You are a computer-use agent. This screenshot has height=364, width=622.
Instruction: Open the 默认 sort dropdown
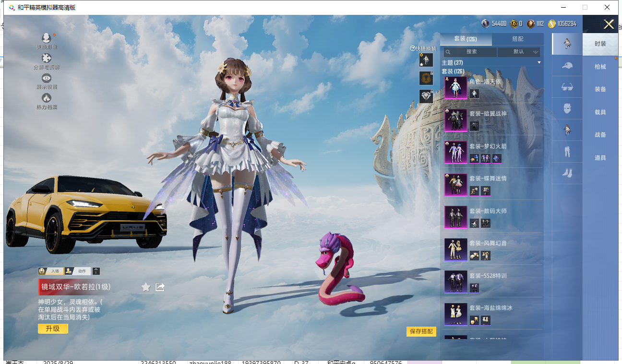click(x=519, y=52)
